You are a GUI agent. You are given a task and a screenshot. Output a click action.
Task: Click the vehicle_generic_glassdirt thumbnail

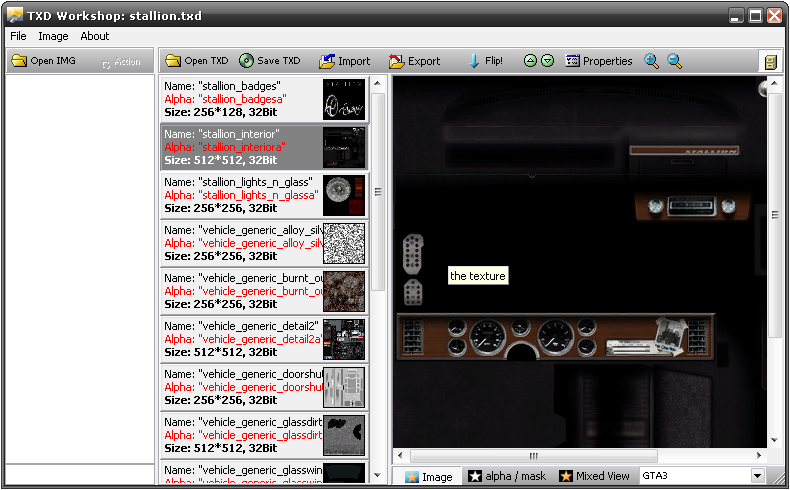[344, 436]
